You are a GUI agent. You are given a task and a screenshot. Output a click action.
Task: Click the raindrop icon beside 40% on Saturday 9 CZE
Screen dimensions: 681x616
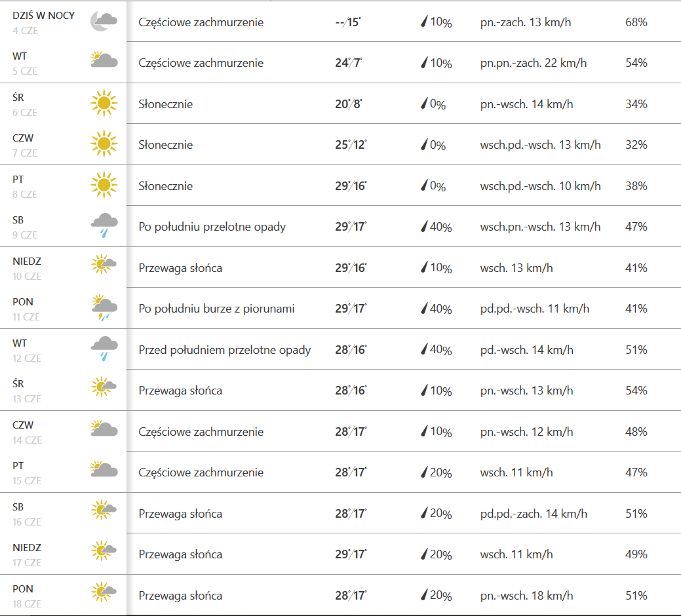tap(424, 227)
